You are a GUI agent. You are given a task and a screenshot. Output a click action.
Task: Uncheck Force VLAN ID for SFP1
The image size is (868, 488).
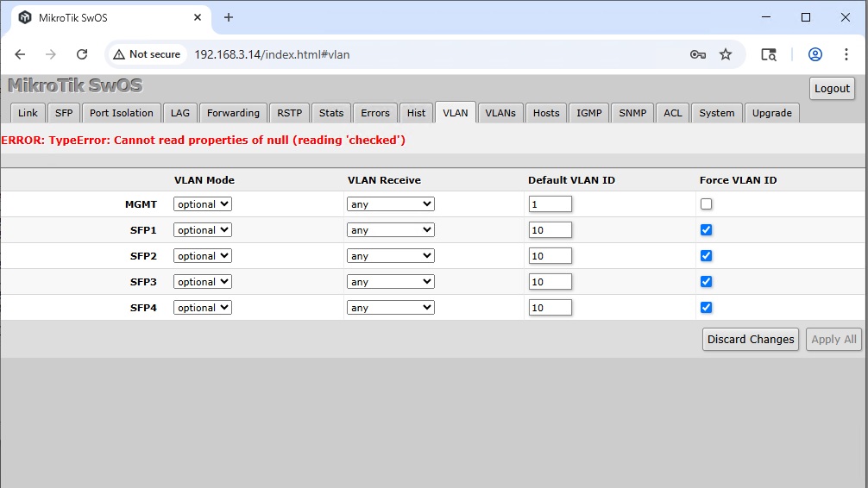point(706,229)
